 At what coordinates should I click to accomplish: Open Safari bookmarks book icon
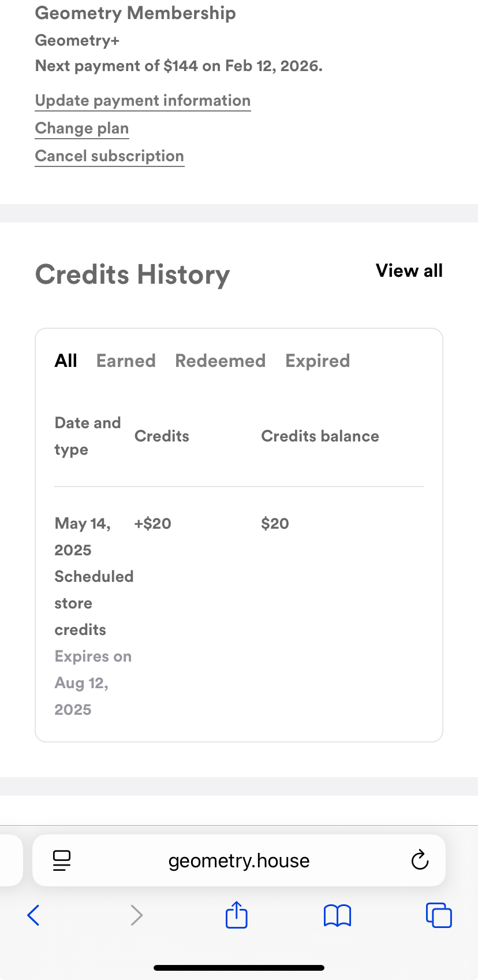[338, 915]
